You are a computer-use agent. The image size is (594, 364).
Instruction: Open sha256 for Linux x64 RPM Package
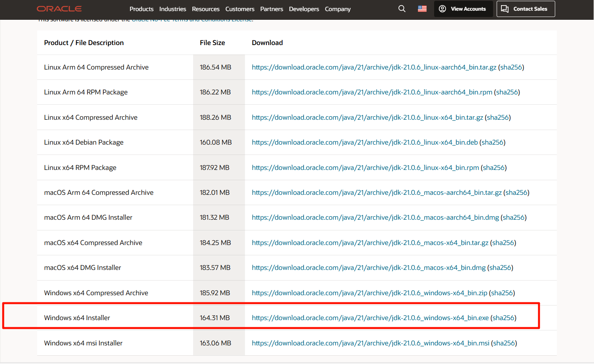pos(494,168)
